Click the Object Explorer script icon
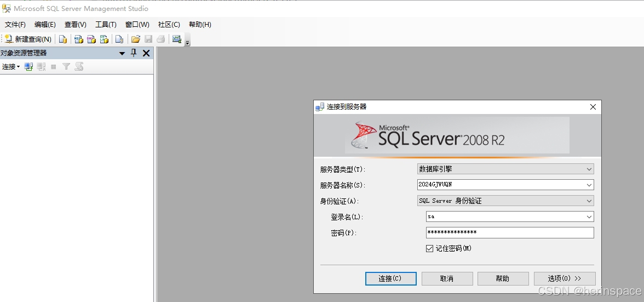644x302 pixels. click(x=79, y=66)
